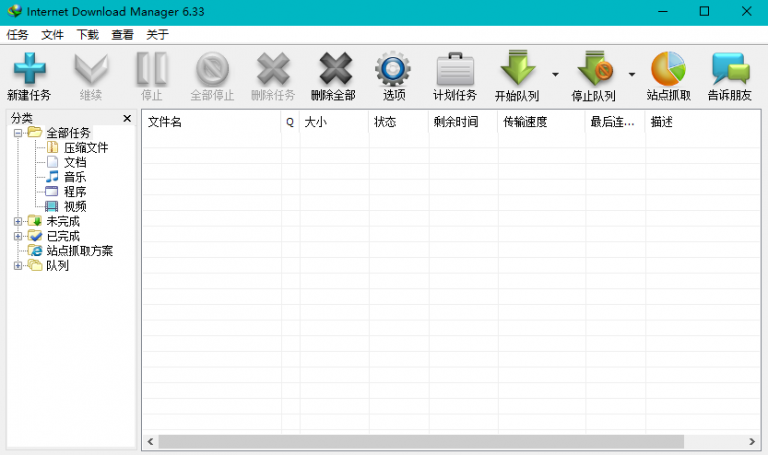Click the 全部停止 toolbar icon

pyautogui.click(x=212, y=69)
